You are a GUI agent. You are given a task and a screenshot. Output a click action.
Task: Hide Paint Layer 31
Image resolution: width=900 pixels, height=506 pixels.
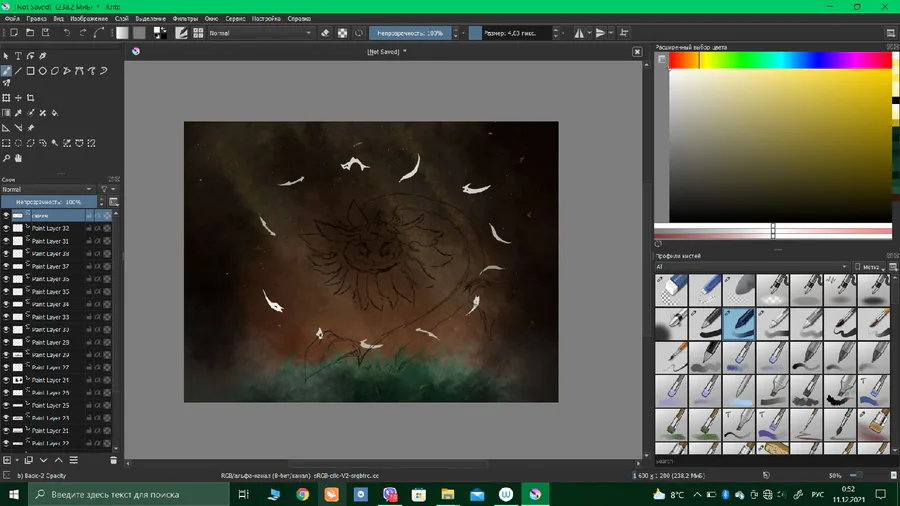pos(6,241)
